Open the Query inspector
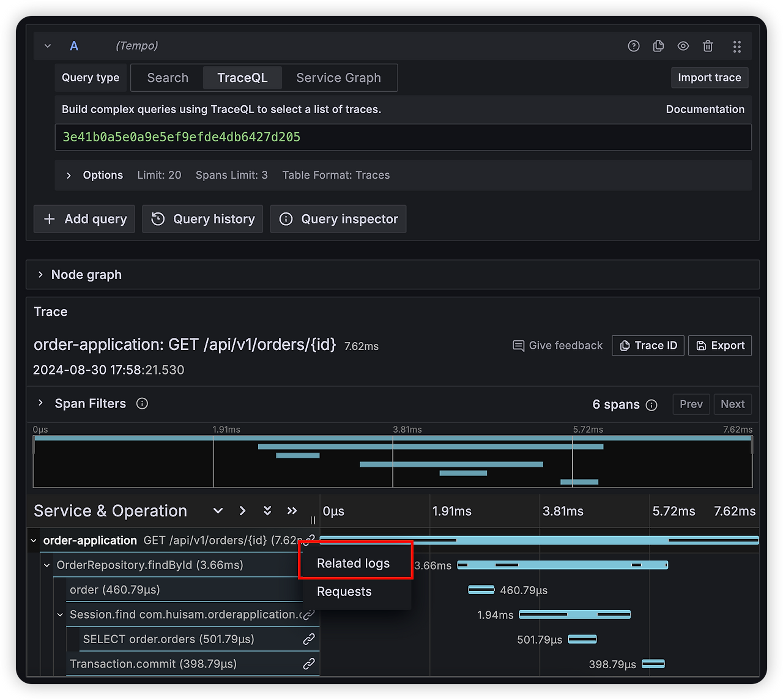This screenshot has height=700, width=783. [338, 219]
